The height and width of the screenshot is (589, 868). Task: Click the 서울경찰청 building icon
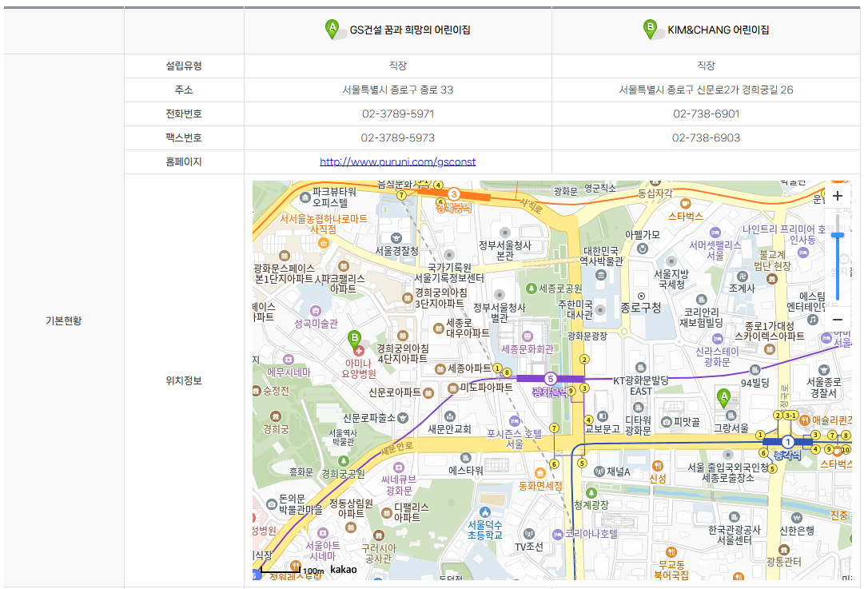pos(396,238)
